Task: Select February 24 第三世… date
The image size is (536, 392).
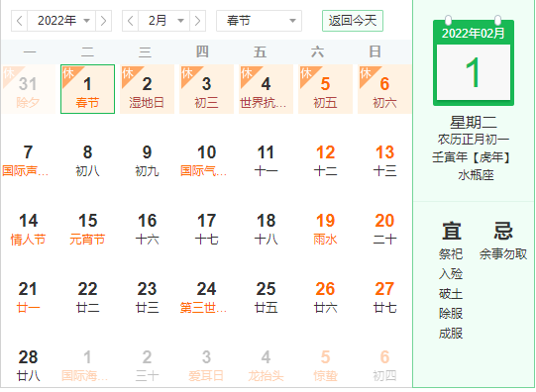Action: (206, 297)
